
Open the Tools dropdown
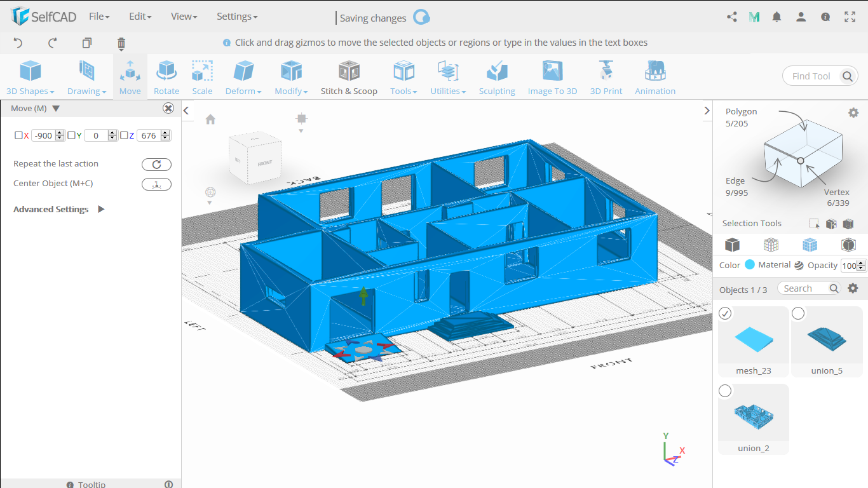pyautogui.click(x=403, y=78)
